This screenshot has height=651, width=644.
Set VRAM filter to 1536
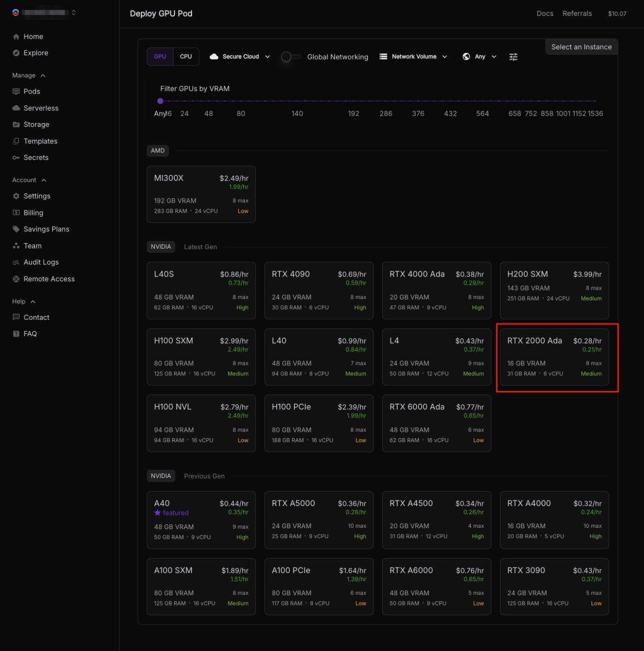[595, 113]
